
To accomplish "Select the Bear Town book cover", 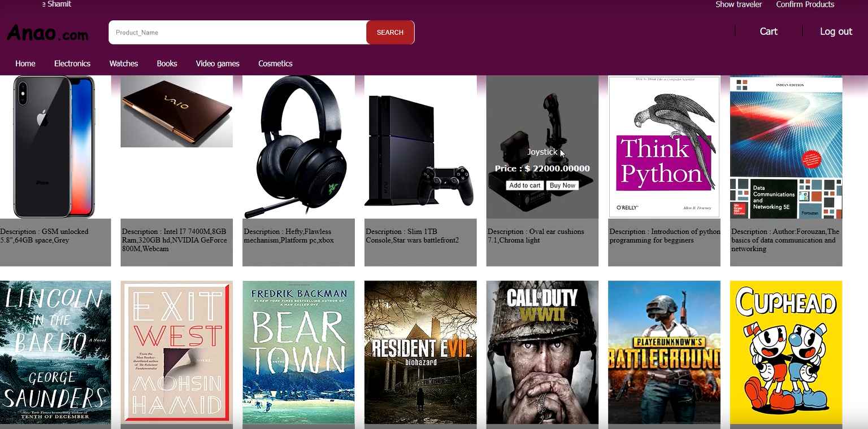I will click(x=298, y=352).
